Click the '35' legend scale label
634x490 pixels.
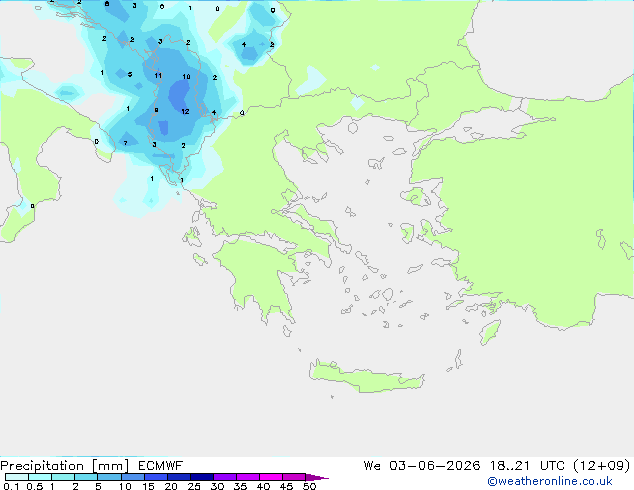(x=240, y=486)
